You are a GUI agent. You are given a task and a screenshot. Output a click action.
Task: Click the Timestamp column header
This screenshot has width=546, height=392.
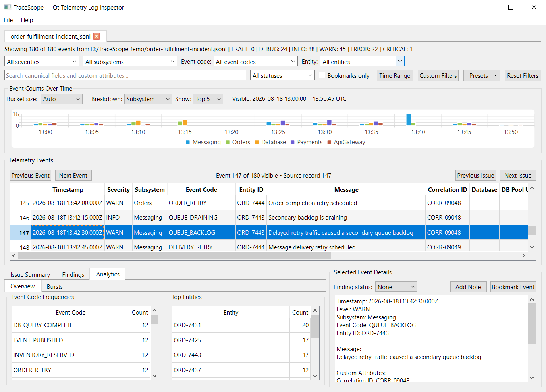pos(68,189)
